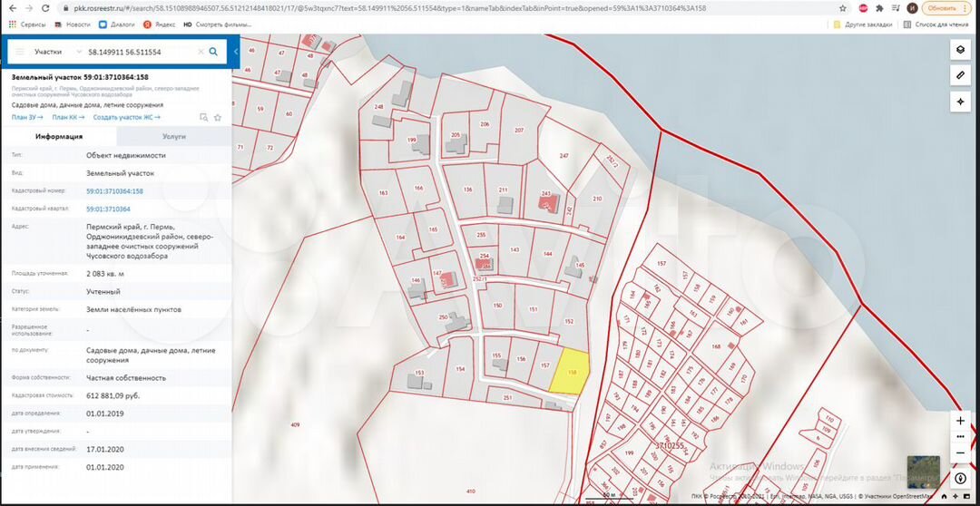Add parcel to favorites star
Viewport: 980px width, 506px height.
[x=218, y=117]
